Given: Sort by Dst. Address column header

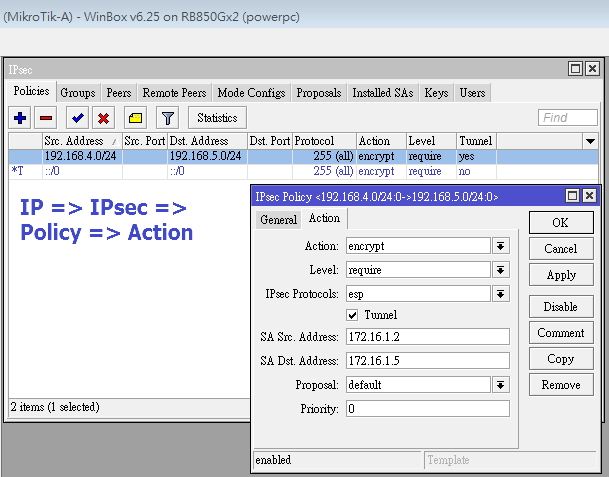Looking at the screenshot, I should (207, 141).
